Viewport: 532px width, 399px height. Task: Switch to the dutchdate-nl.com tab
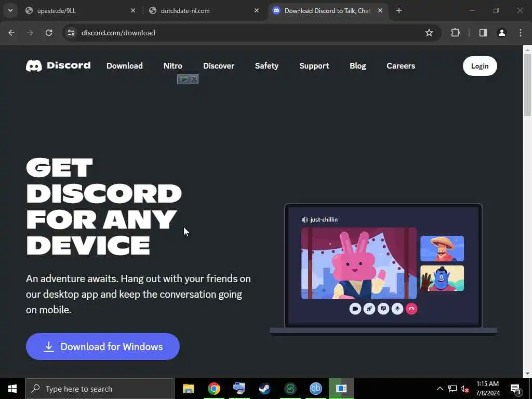204,10
